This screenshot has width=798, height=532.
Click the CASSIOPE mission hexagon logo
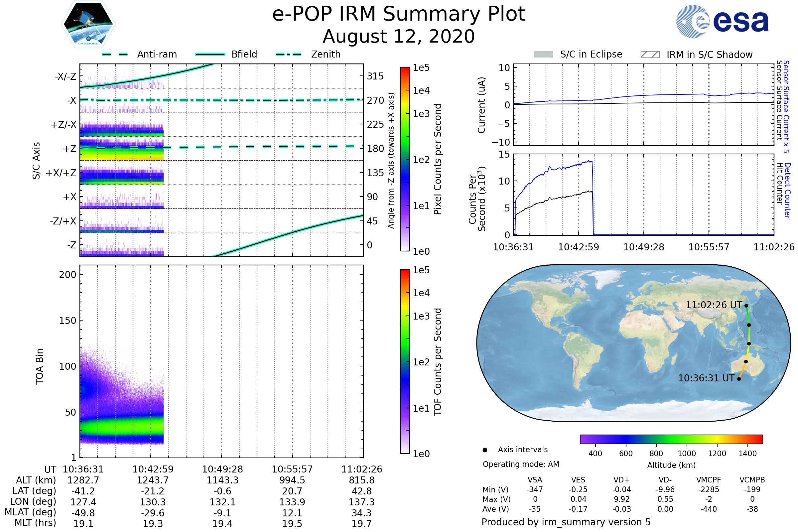(x=88, y=24)
